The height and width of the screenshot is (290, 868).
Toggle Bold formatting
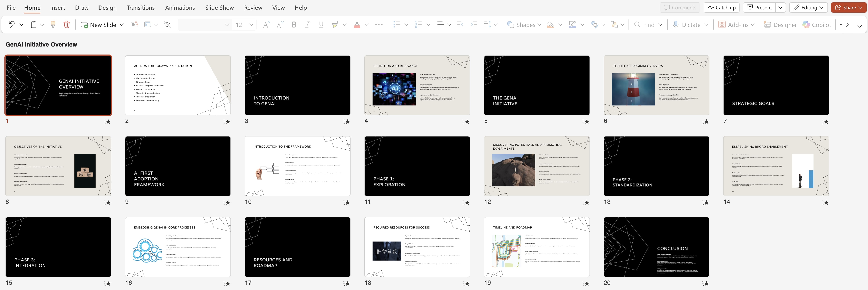294,25
